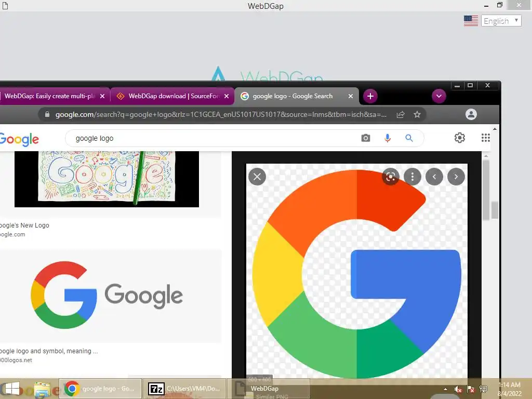
Task: Close the image preview panel with X
Action: click(257, 177)
